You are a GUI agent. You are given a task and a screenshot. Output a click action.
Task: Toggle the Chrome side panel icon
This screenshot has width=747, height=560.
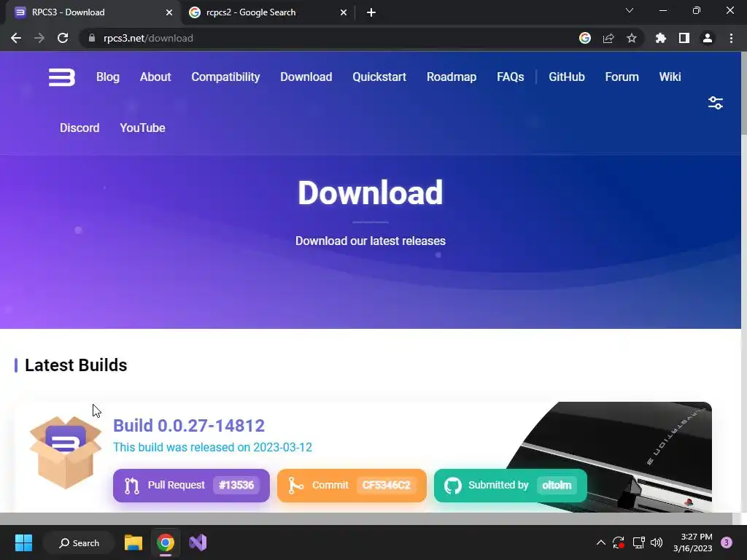tap(684, 38)
